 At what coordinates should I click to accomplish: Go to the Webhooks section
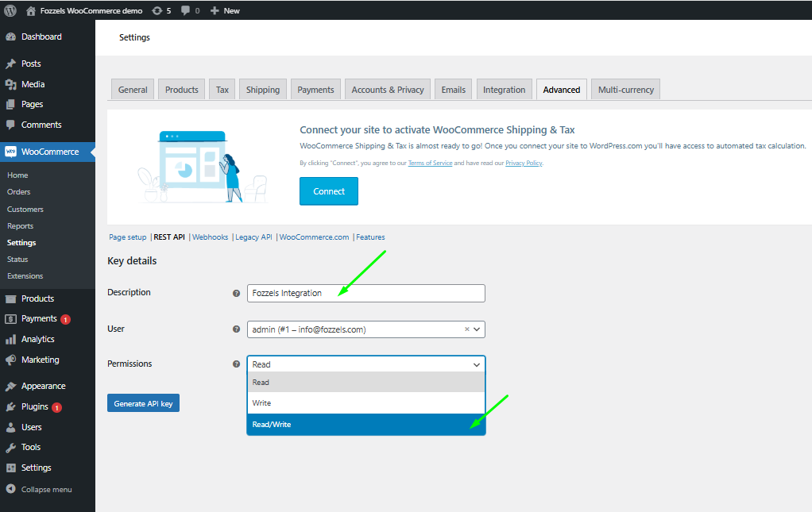tap(211, 237)
